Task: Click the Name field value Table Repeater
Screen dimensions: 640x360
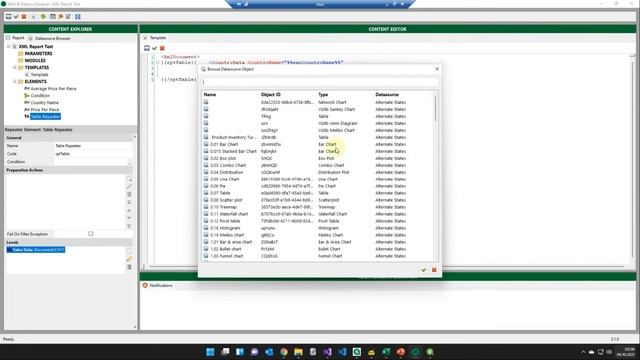Action: click(93, 146)
